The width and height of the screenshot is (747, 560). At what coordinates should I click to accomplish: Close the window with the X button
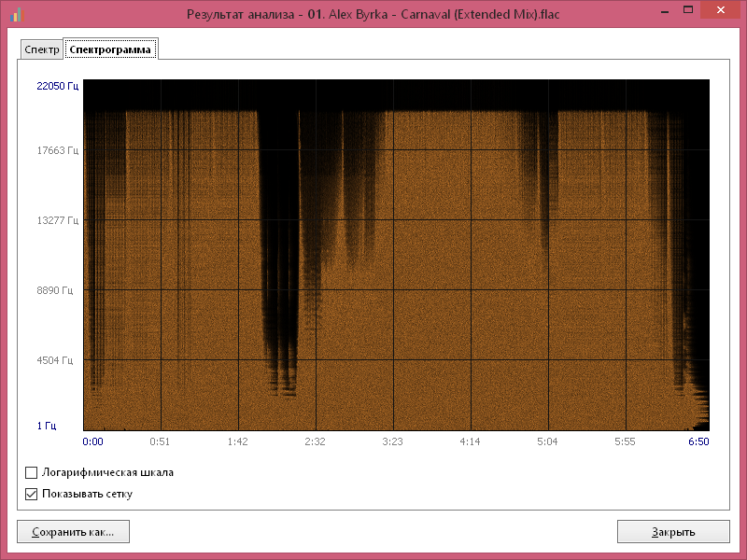721,10
